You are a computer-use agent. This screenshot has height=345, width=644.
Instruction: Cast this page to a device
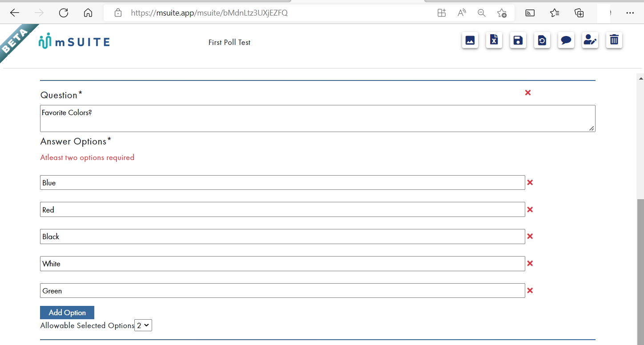coord(530,13)
